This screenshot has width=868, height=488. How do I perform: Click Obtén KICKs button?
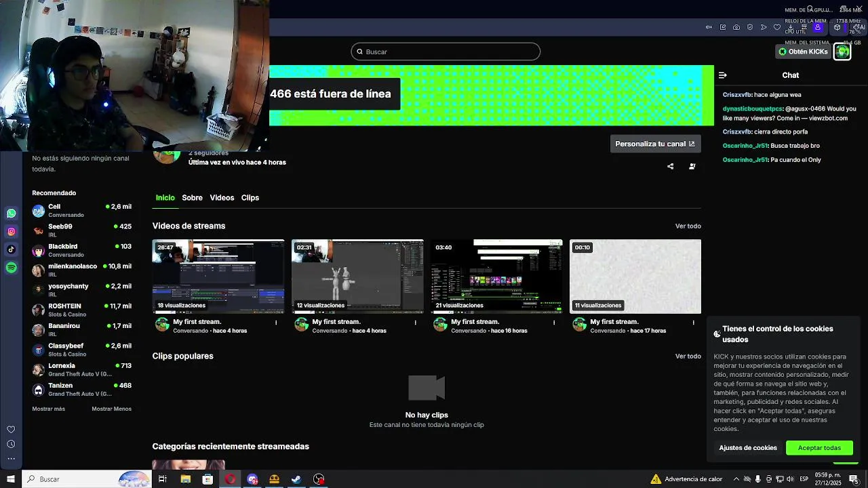[803, 52]
